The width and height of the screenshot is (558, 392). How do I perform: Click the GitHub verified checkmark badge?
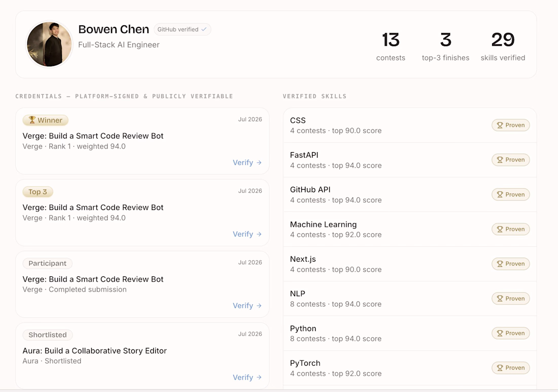tap(182, 29)
